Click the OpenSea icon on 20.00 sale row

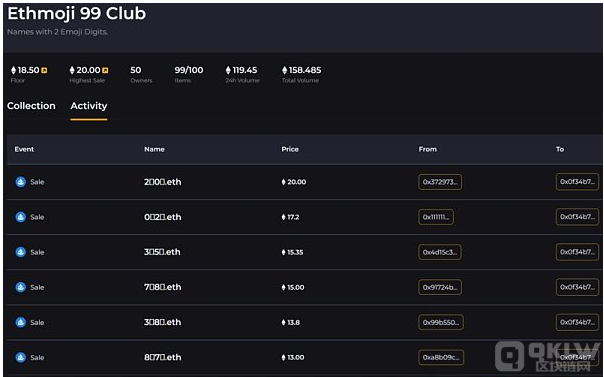click(20, 182)
